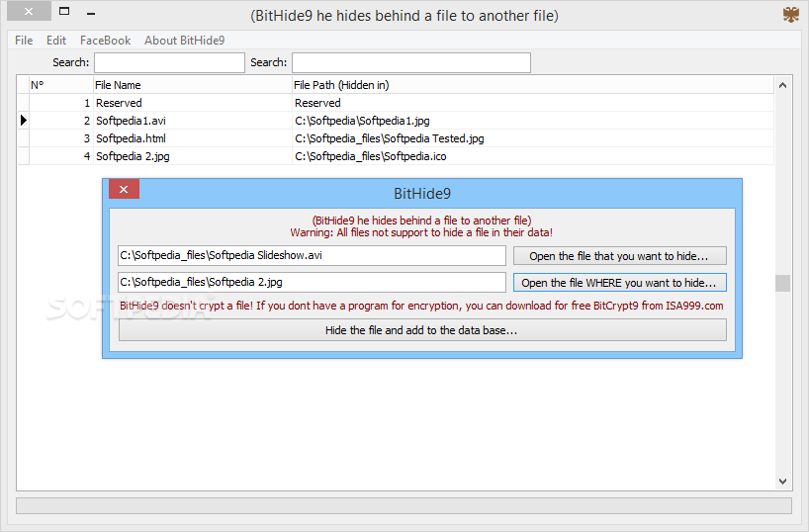809x532 pixels.
Task: Open the FaceBook menu
Action: (x=105, y=41)
